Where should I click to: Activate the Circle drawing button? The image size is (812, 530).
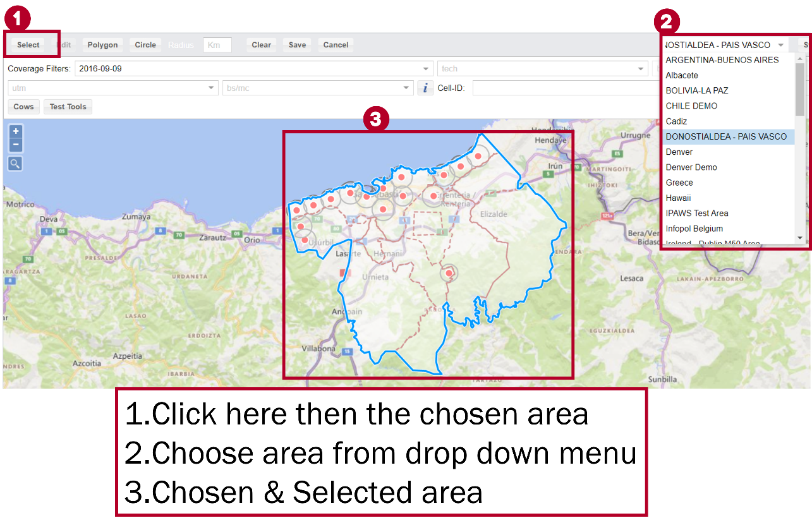(145, 45)
